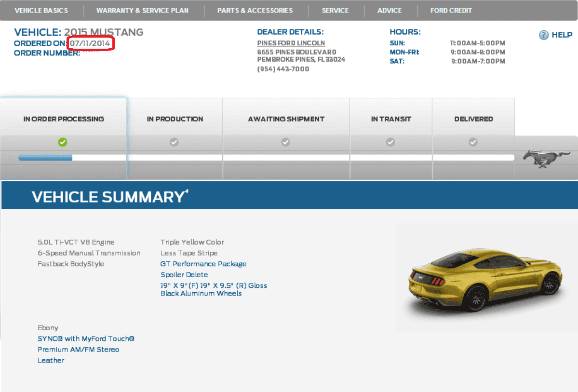Click the Dealer Details heading
578x392 pixels.
291,32
